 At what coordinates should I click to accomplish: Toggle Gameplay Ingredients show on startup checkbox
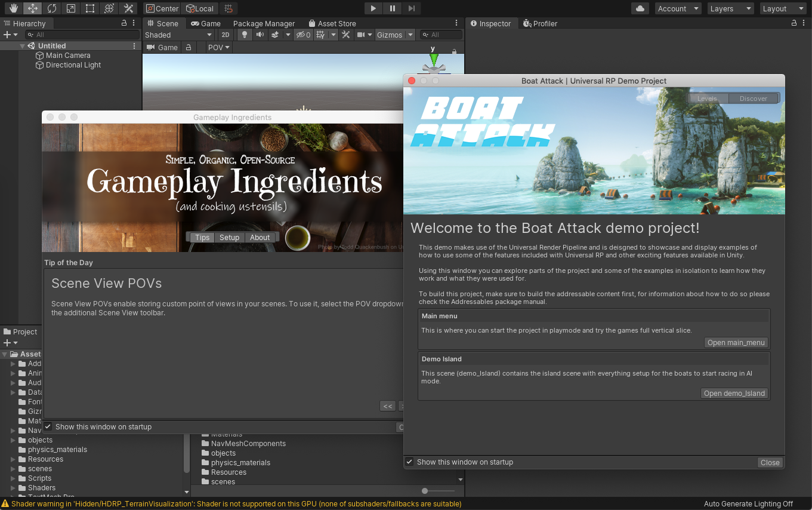48,426
